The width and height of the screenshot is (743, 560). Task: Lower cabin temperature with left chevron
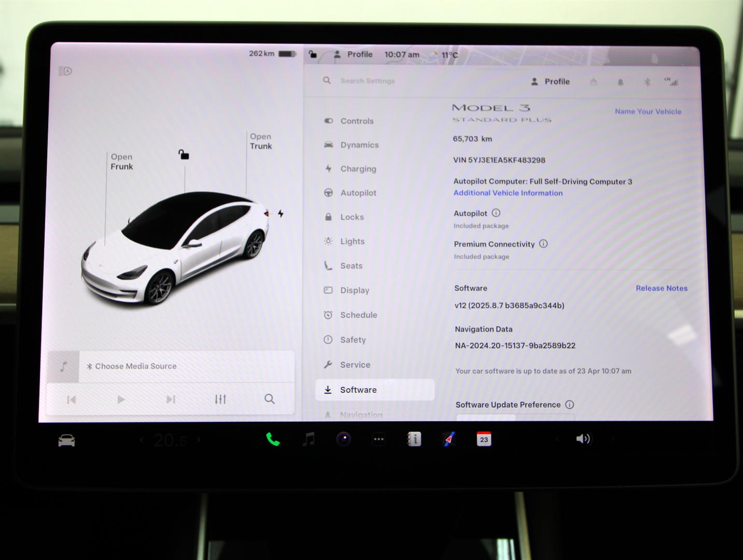(142, 440)
